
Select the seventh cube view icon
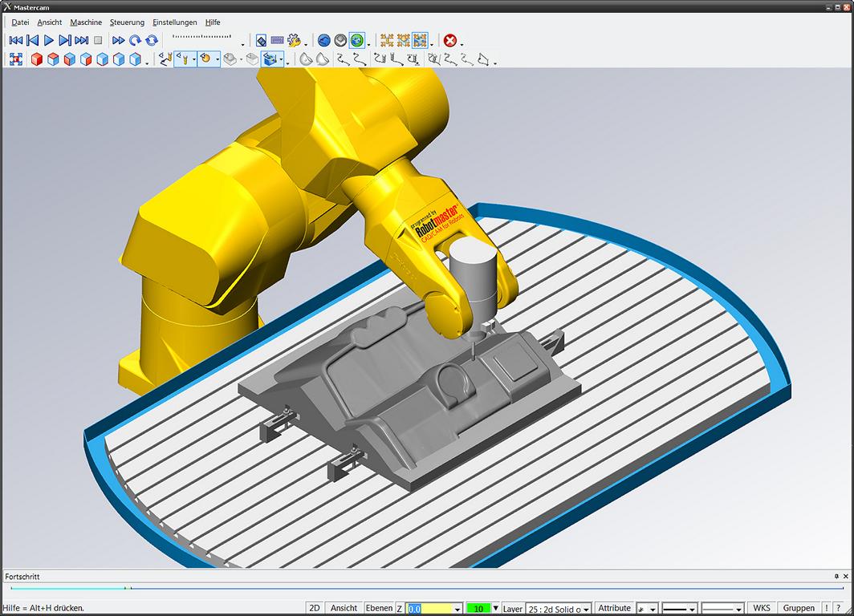[x=135, y=59]
